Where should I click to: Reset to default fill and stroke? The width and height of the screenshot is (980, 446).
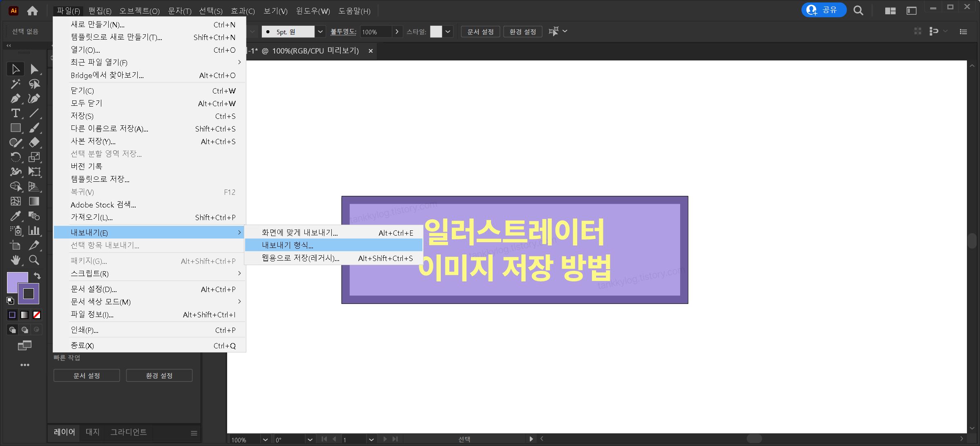point(10,301)
